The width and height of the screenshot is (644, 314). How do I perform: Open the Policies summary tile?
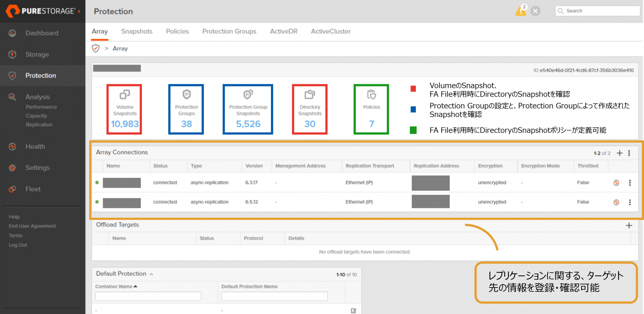(371, 109)
